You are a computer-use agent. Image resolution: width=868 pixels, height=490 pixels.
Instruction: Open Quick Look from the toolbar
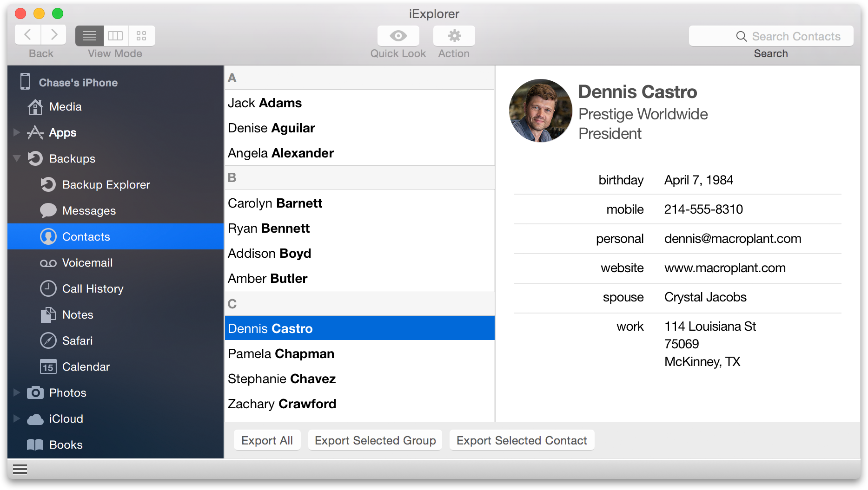398,36
